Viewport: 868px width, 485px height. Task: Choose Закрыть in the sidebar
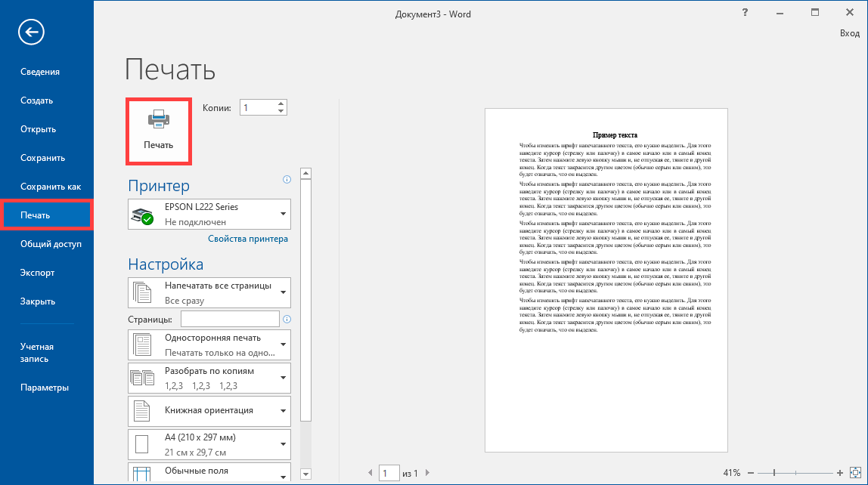point(38,301)
